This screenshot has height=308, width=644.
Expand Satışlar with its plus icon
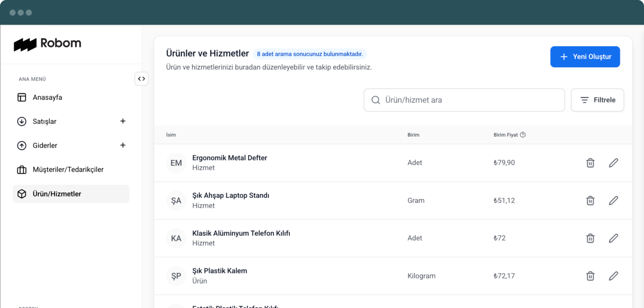point(123,121)
